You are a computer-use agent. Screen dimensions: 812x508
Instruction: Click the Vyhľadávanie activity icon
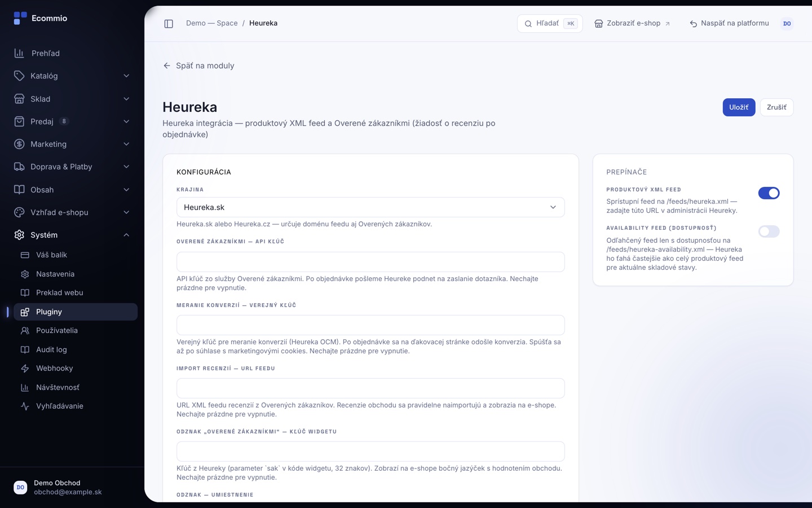[25, 406]
